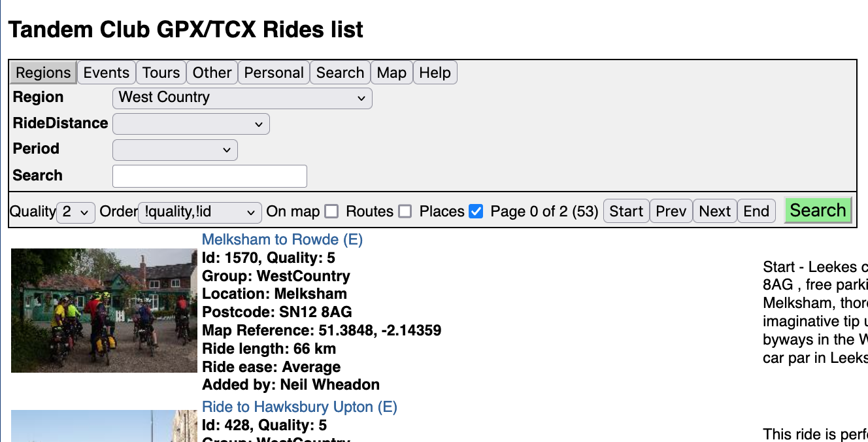This screenshot has width=868, height=442.
Task: Tick the Routes checkbox
Action: click(x=405, y=211)
